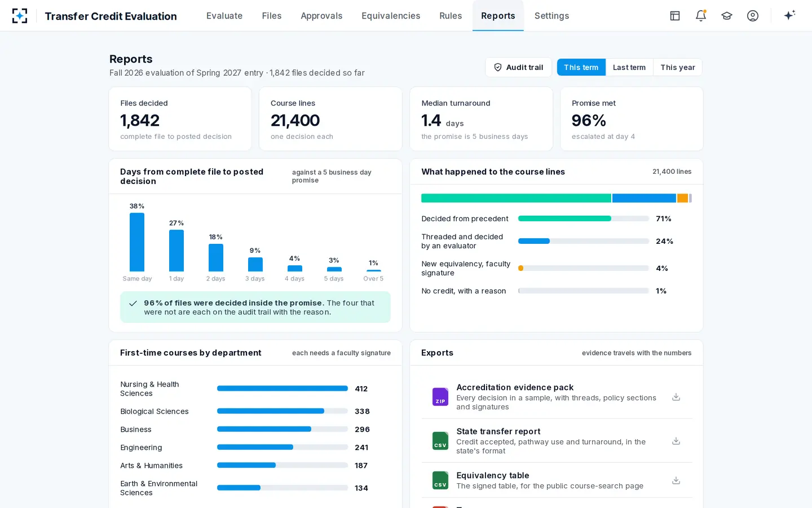View the Rules tab

pos(451,16)
